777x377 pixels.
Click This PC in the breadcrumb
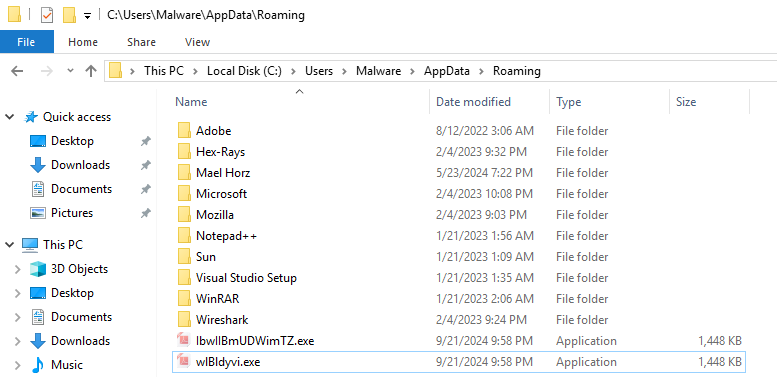(164, 71)
